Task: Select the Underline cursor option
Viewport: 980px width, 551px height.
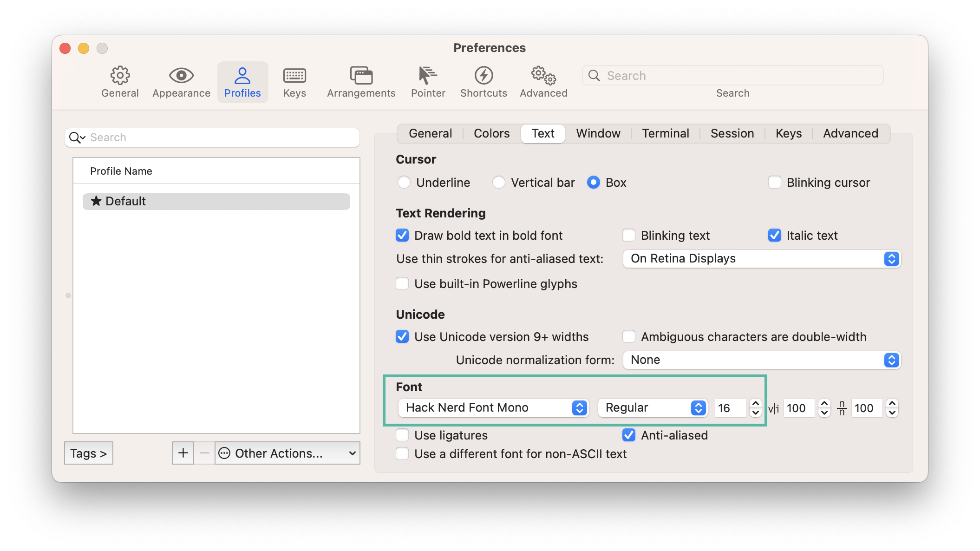Action: point(404,183)
